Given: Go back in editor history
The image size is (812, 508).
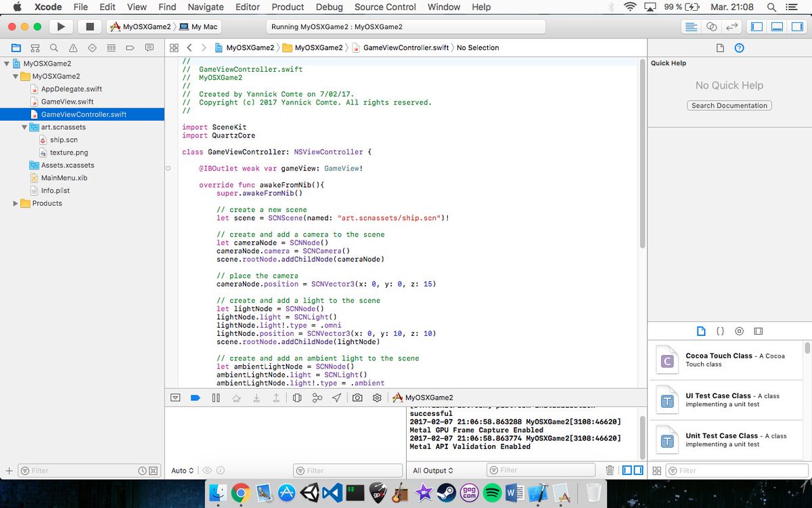Looking at the screenshot, I should (x=189, y=48).
